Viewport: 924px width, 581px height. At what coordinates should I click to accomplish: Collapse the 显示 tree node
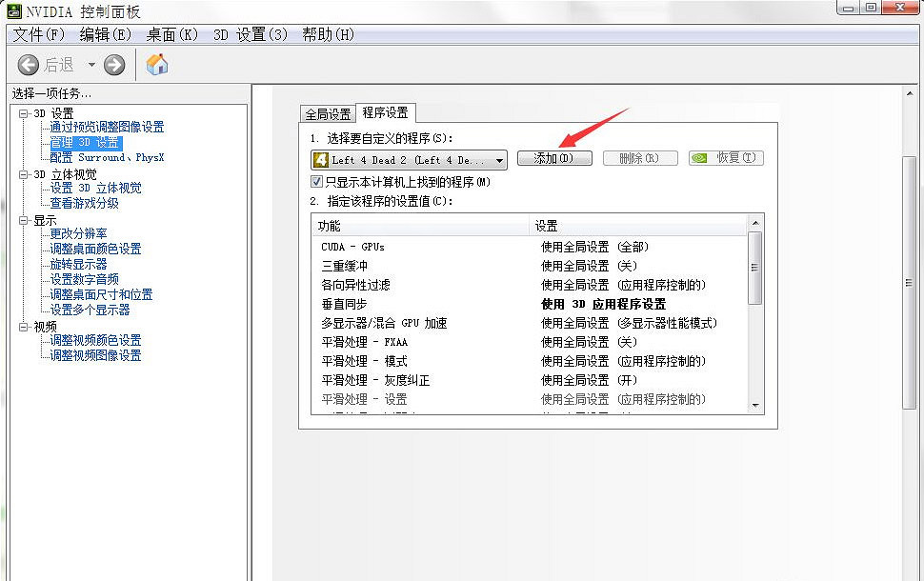(x=24, y=220)
